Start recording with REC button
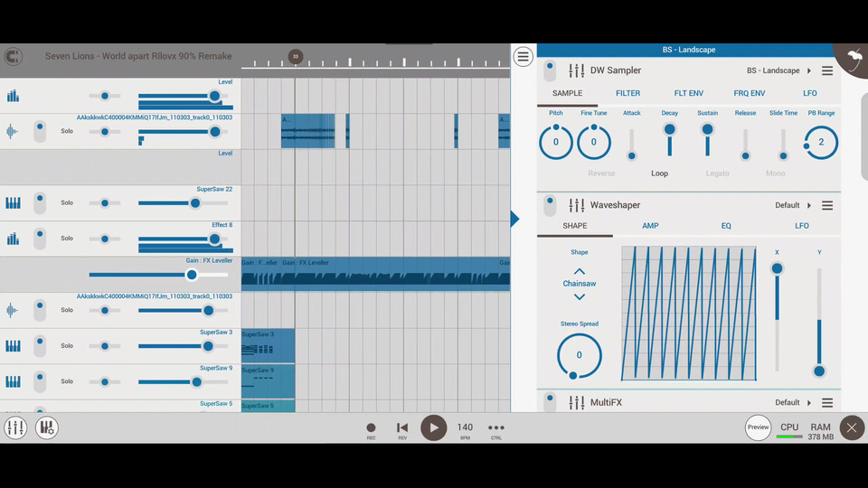 point(371,427)
